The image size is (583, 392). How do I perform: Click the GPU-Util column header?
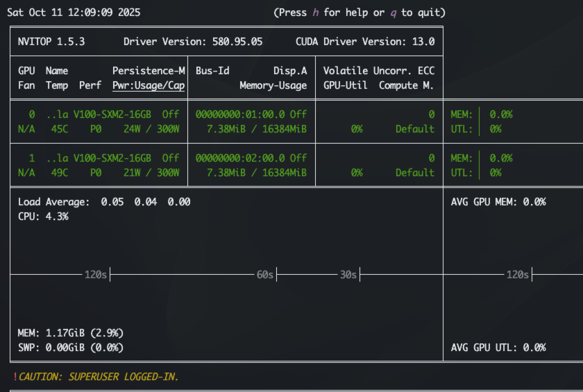pos(346,86)
